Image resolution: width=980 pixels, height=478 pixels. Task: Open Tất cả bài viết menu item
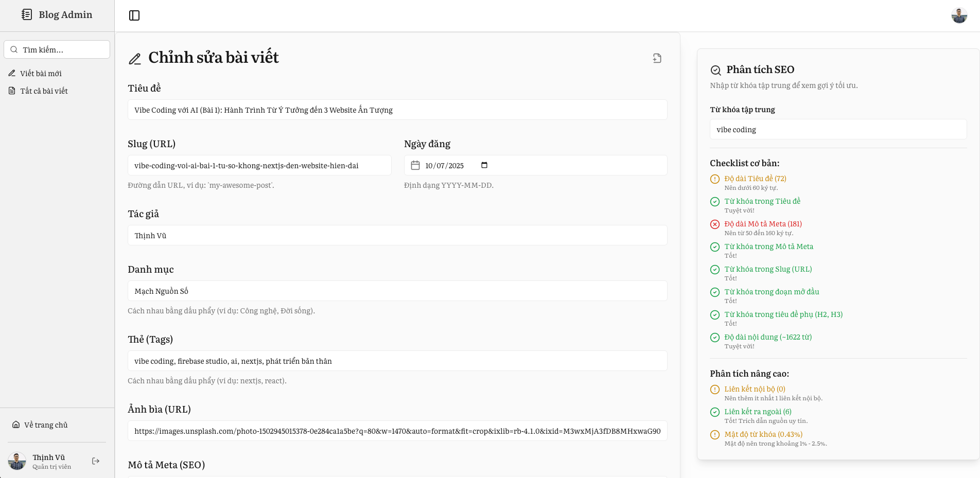pyautogui.click(x=44, y=91)
